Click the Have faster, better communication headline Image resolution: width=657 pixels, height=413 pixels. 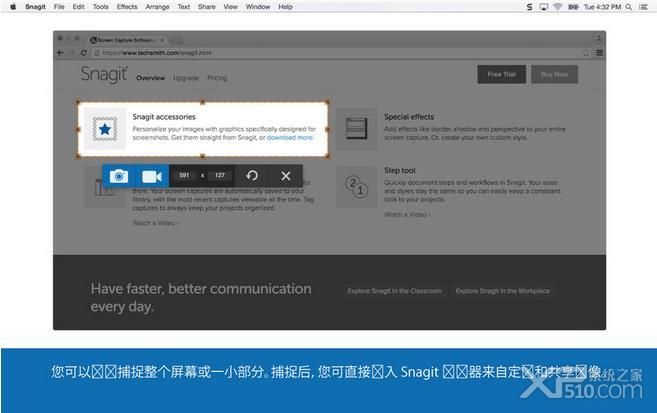[x=201, y=297]
